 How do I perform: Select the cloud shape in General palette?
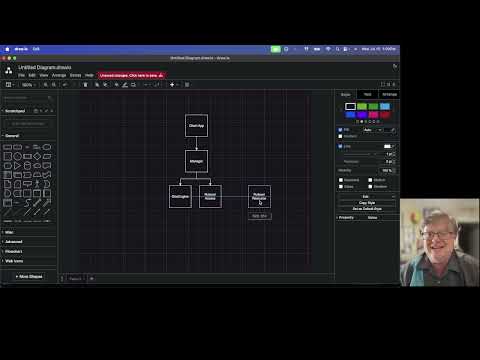point(37,166)
